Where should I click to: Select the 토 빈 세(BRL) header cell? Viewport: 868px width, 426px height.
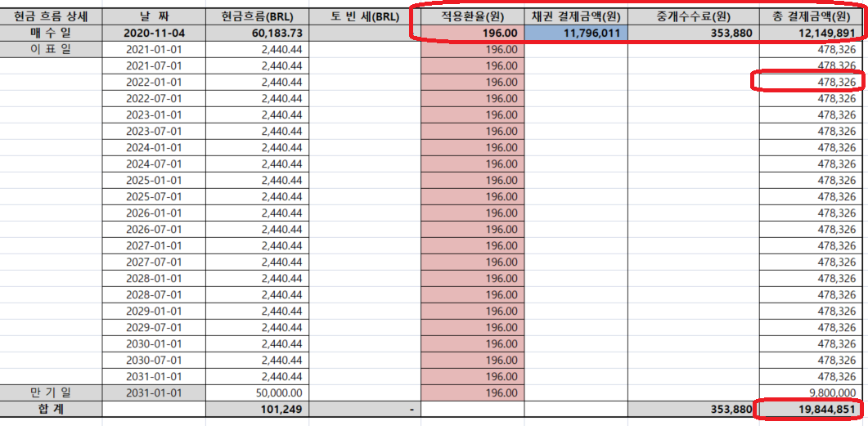click(365, 16)
